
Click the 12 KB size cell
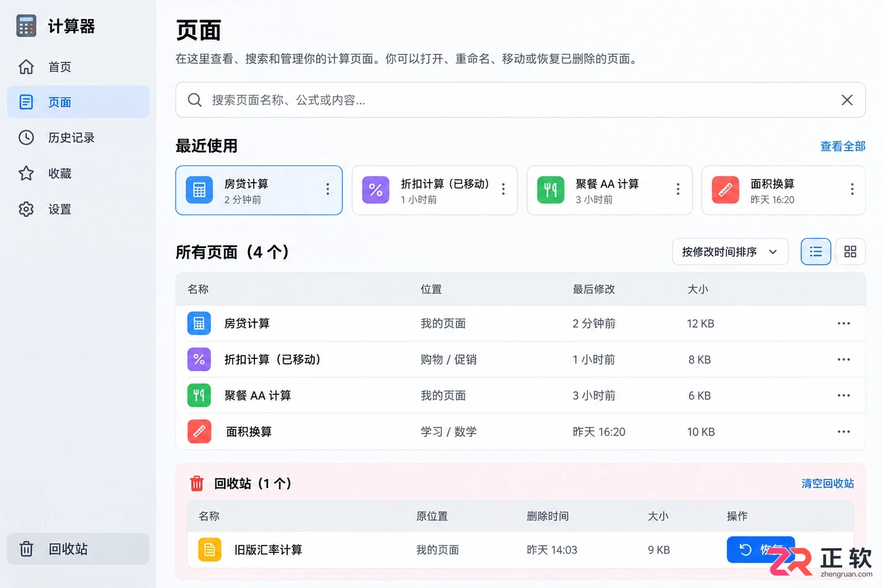tap(700, 323)
